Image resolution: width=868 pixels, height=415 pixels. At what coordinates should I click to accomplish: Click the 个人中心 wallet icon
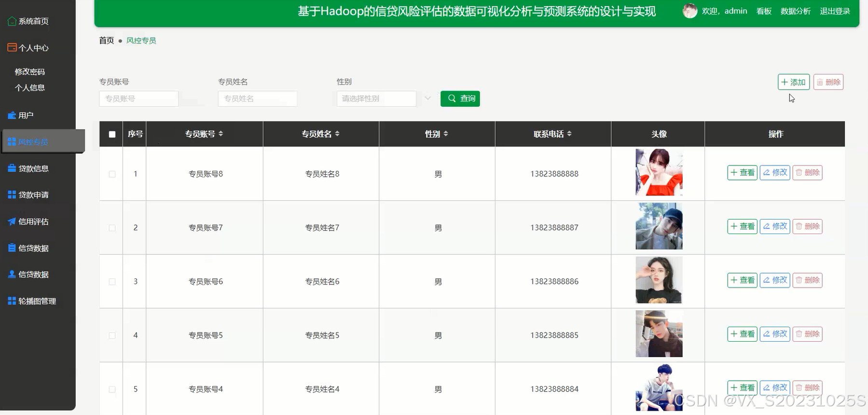[x=12, y=47]
